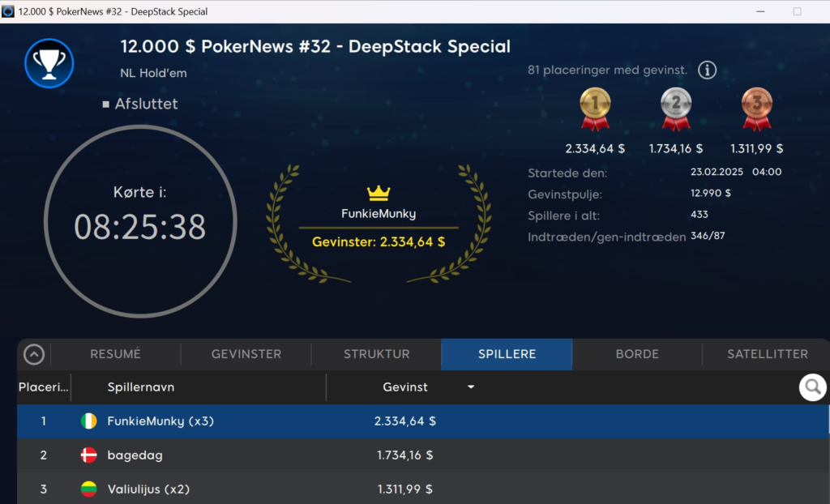The width and height of the screenshot is (830, 504).
Task: Click the tournament title heading
Action: (315, 46)
